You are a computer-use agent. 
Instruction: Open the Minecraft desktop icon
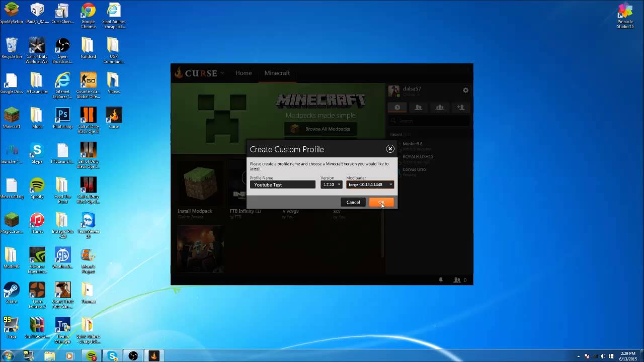coord(11,118)
